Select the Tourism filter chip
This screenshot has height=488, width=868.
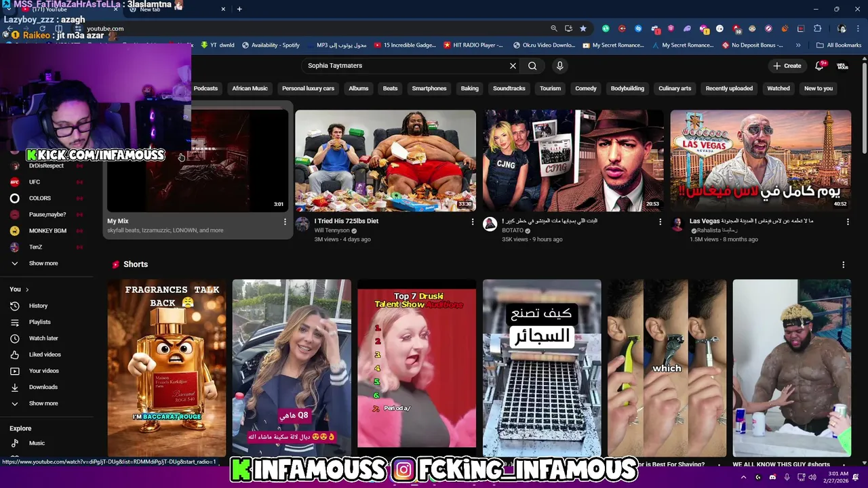pyautogui.click(x=550, y=88)
